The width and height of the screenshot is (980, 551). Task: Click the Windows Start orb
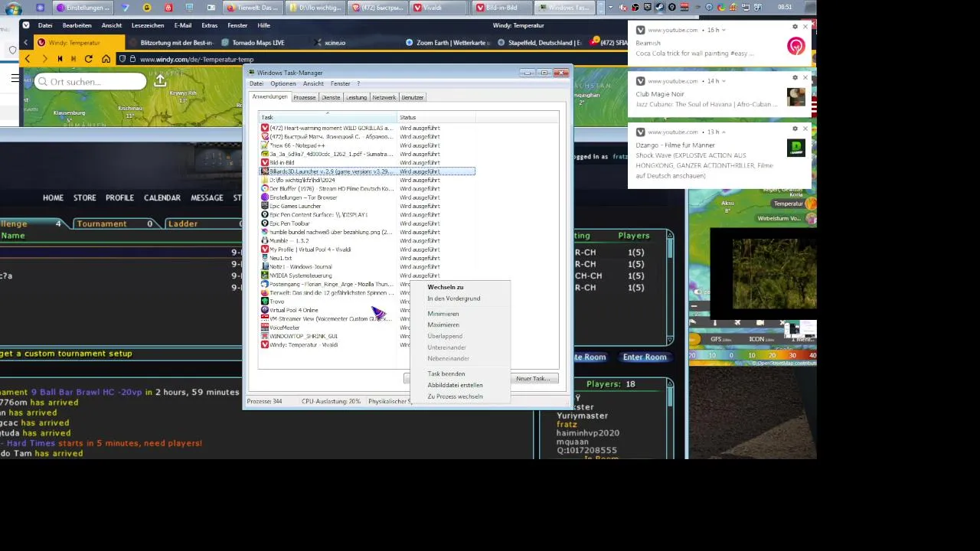tap(13, 8)
